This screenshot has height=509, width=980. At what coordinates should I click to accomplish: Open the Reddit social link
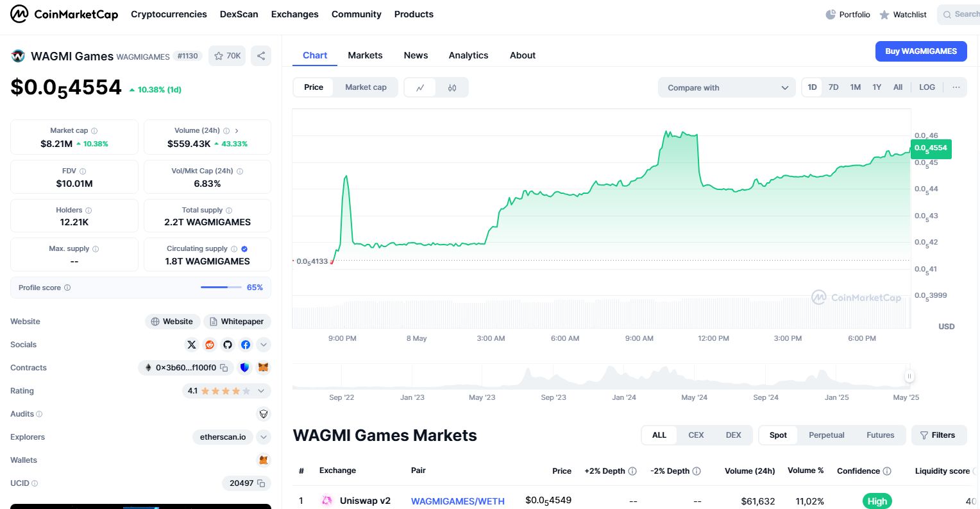pyautogui.click(x=210, y=345)
